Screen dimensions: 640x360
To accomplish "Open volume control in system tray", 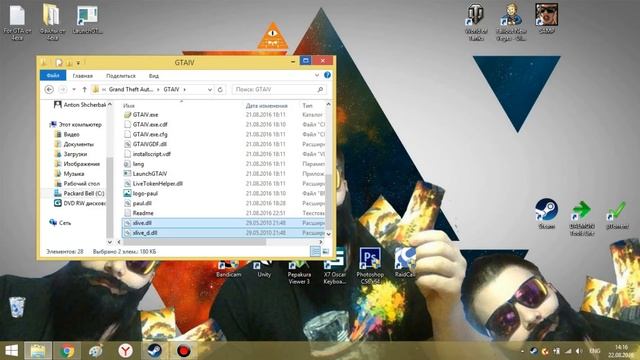I will point(579,351).
